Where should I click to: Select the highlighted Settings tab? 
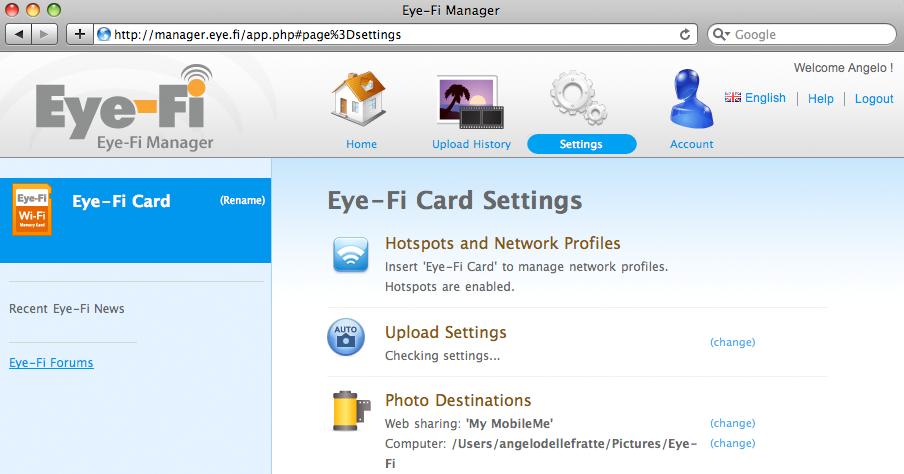582,144
